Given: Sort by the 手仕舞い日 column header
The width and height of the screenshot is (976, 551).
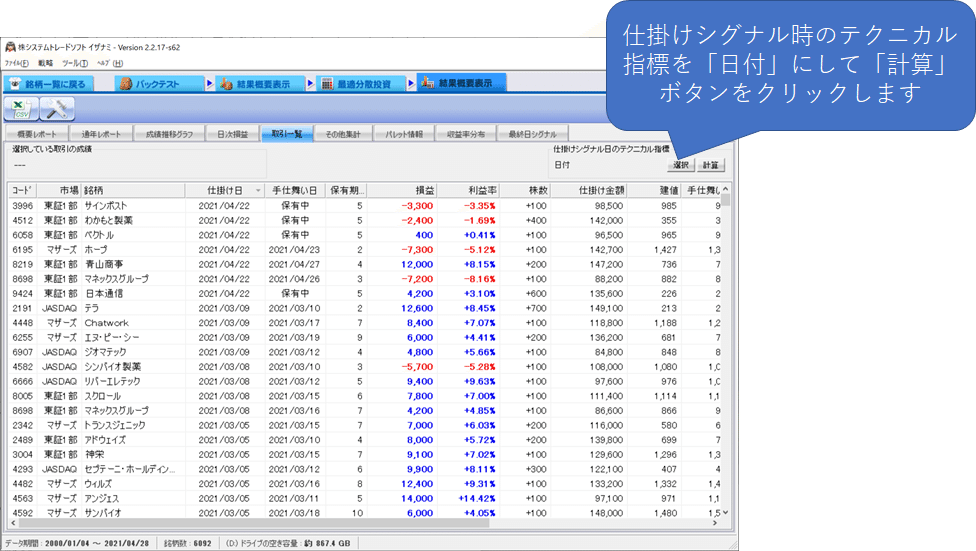Looking at the screenshot, I should coord(295,190).
